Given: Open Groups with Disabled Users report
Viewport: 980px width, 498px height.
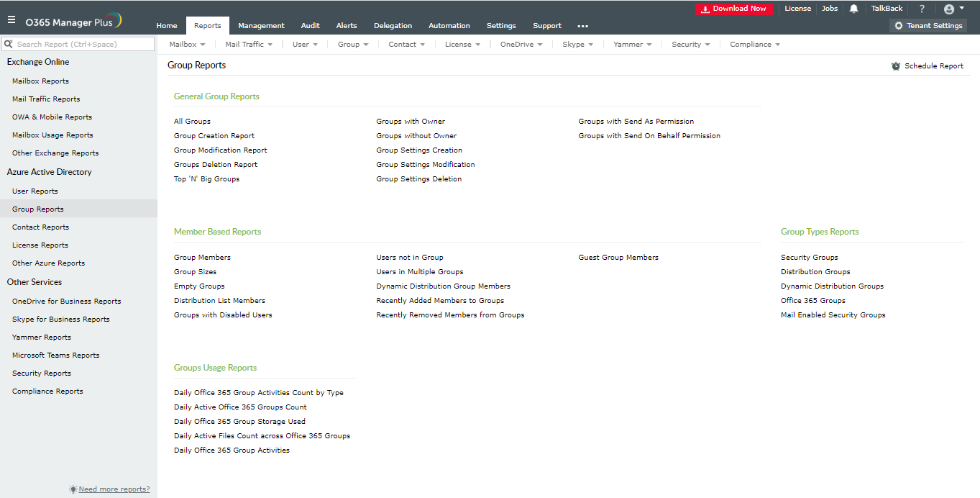Looking at the screenshot, I should [x=223, y=315].
